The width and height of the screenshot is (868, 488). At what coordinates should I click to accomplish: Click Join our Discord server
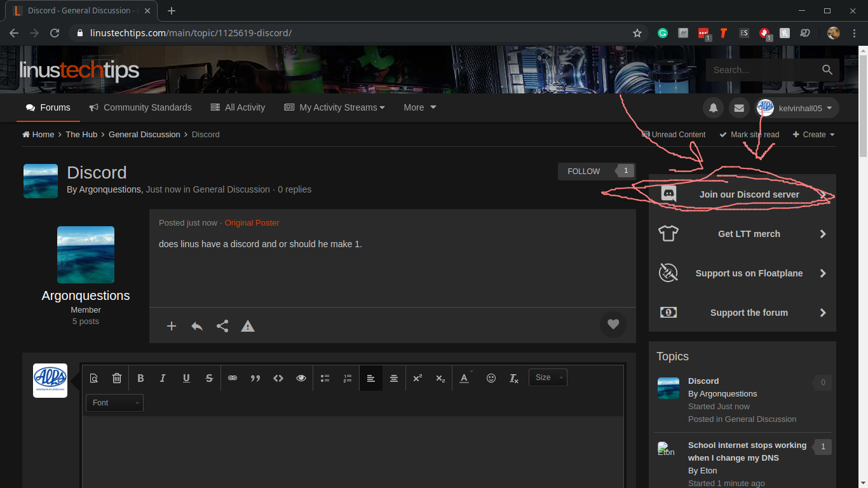click(x=742, y=194)
